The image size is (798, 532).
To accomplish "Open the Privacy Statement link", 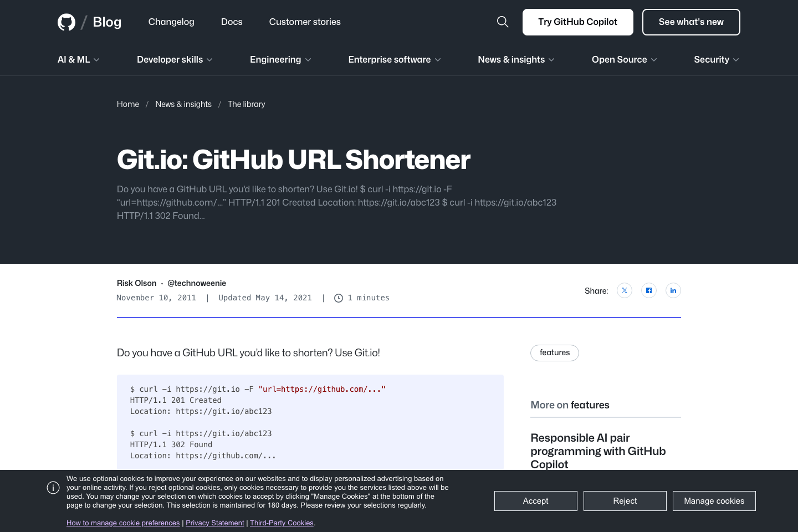I will coord(214,523).
